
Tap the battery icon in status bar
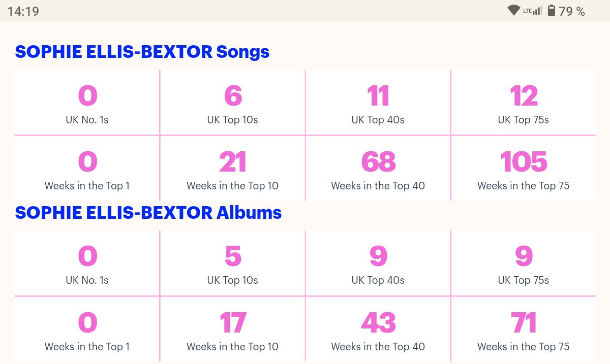(552, 11)
